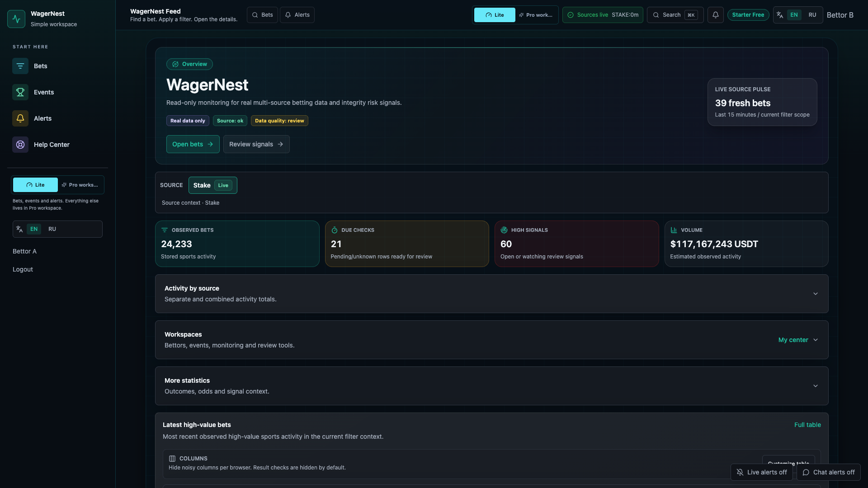This screenshot has height=488, width=868.
Task: Switch to Pro workspace in top header
Action: click(x=536, y=15)
